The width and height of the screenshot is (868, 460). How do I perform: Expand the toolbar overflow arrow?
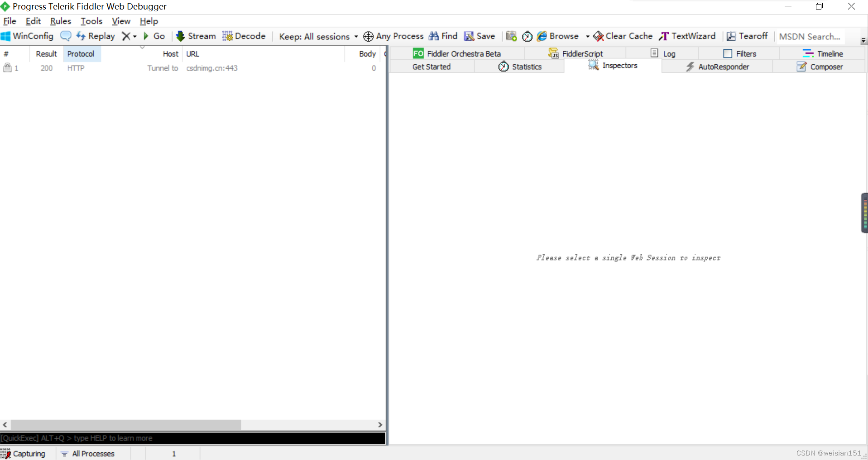pyautogui.click(x=863, y=41)
